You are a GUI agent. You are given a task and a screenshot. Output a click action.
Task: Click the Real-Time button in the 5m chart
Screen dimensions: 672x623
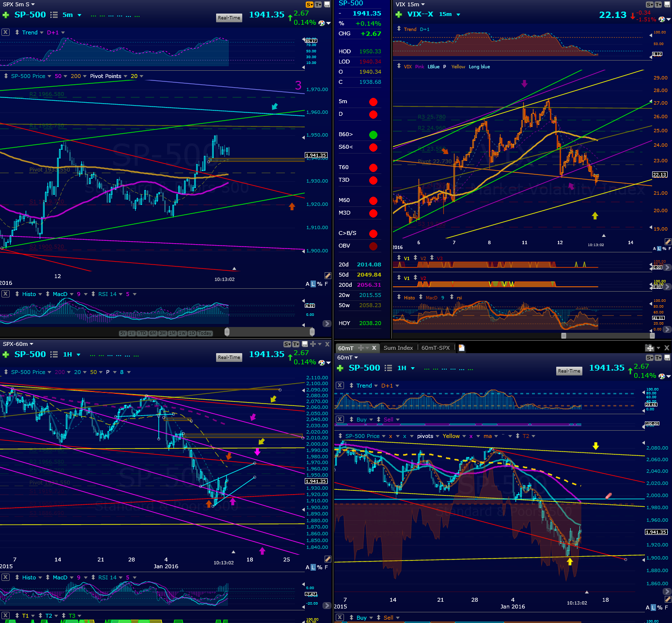click(229, 18)
